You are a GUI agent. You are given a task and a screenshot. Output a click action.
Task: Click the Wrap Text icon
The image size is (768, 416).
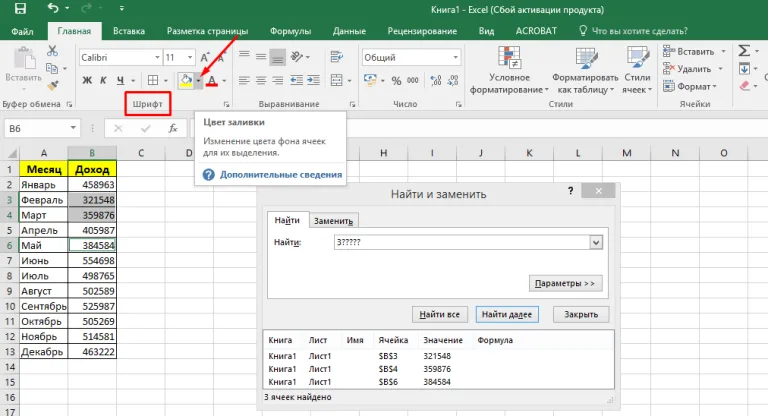(336, 57)
